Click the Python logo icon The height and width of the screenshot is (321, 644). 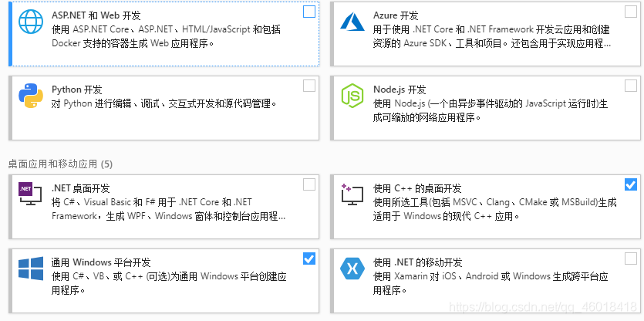coord(31,96)
